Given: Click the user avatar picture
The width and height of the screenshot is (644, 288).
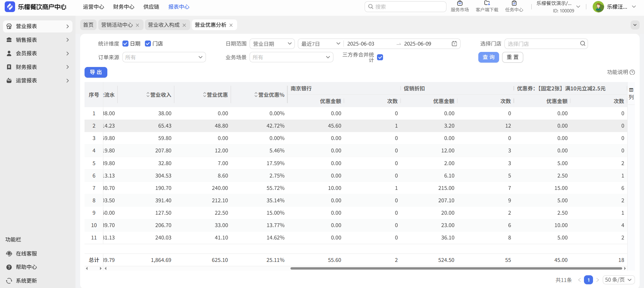Looking at the screenshot, I should (598, 7).
